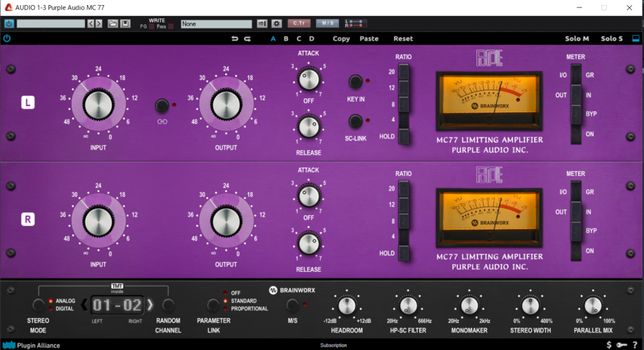Open the load preset folder icon
Screen dimensions: 644x350
tap(113, 24)
